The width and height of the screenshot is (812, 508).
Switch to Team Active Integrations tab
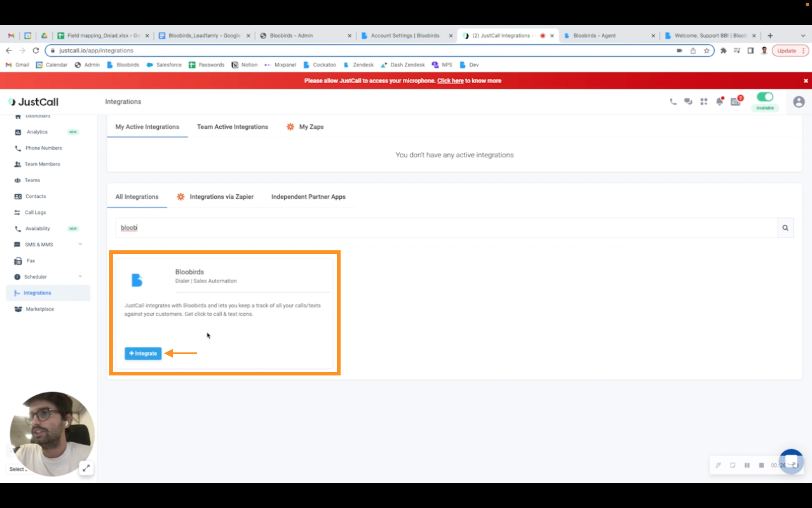[x=233, y=127]
